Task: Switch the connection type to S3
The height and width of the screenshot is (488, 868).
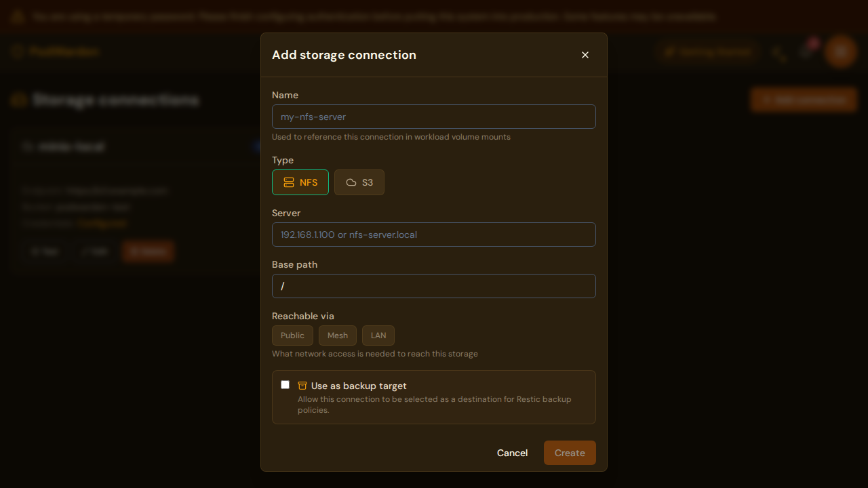Action: pos(359,182)
